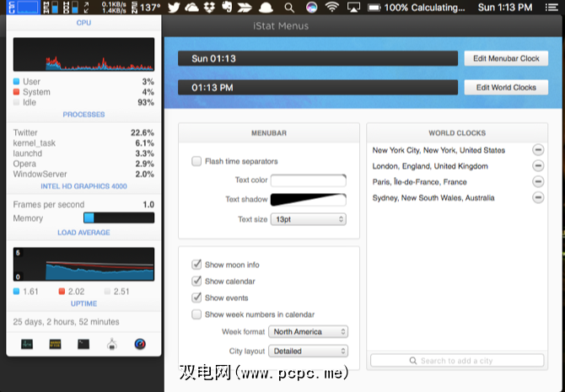
Task: Open Spotlight search magnifier
Action: (x=289, y=8)
